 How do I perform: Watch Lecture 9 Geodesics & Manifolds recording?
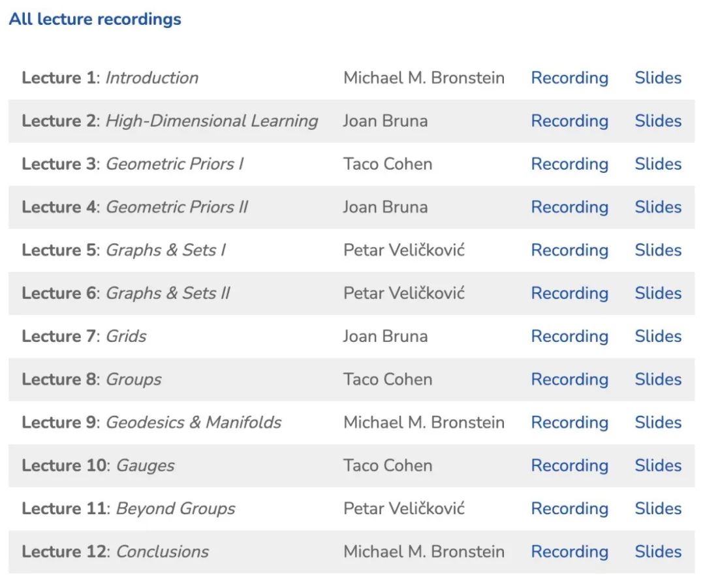pyautogui.click(x=569, y=423)
